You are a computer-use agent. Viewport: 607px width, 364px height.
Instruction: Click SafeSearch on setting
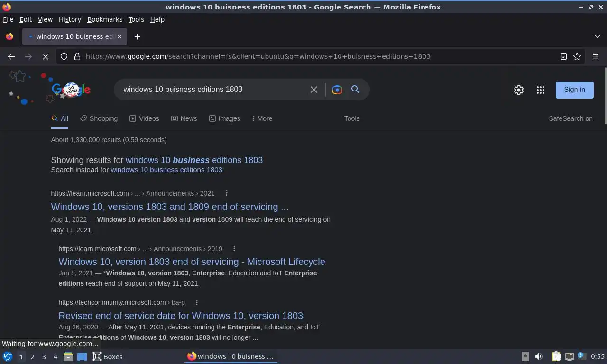coord(570,118)
